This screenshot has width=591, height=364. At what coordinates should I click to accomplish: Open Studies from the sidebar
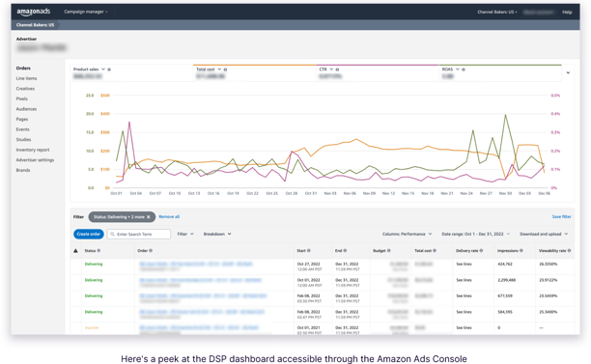23,139
